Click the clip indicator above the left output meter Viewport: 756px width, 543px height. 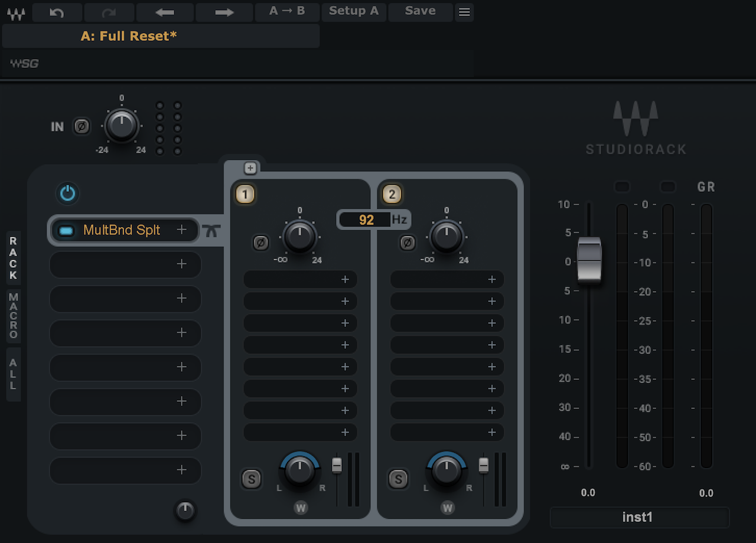pos(622,187)
